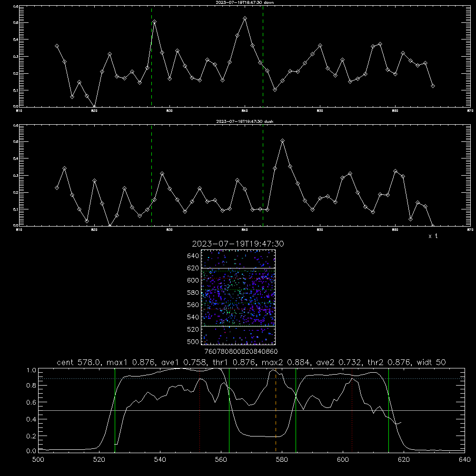This screenshot has width=476, height=476.
Task: Click the '500' y-axis label of the heatmap
Action: [x=193, y=341]
